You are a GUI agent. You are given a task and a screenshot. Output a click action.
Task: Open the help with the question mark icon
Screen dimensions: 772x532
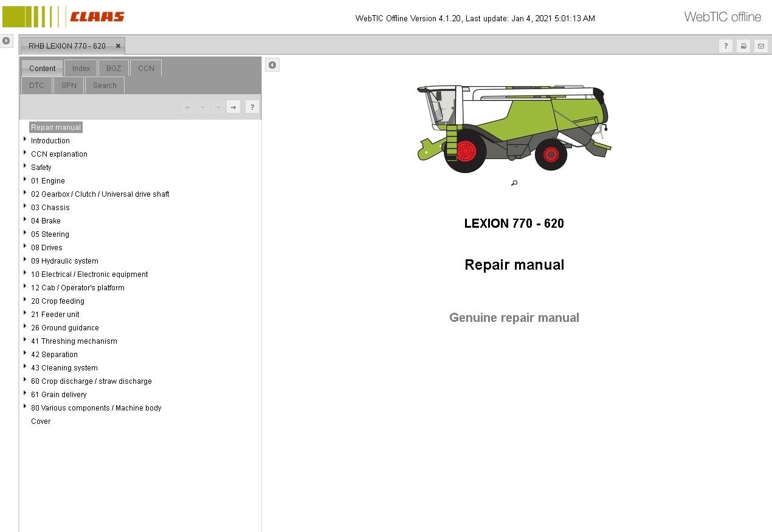tap(725, 46)
